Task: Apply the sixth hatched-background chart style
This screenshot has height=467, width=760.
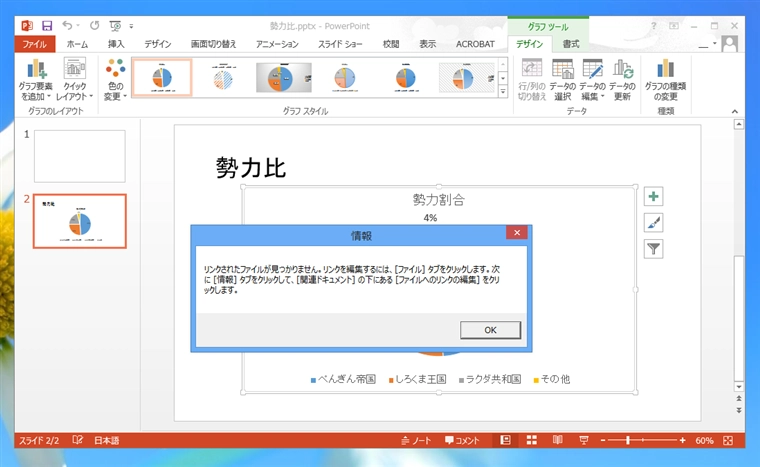Action: coord(466,78)
